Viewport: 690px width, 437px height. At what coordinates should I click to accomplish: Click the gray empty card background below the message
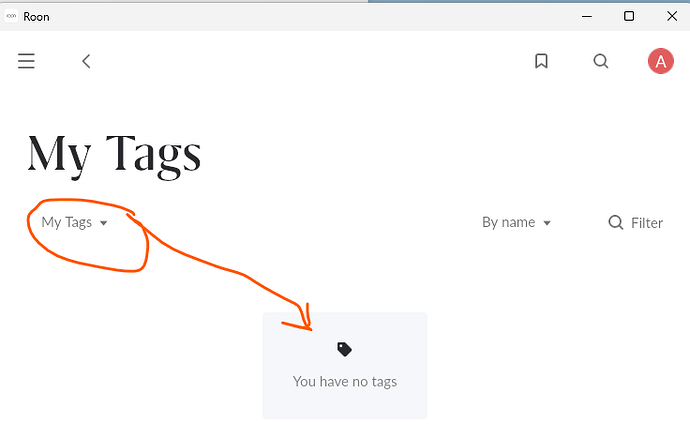(x=345, y=405)
